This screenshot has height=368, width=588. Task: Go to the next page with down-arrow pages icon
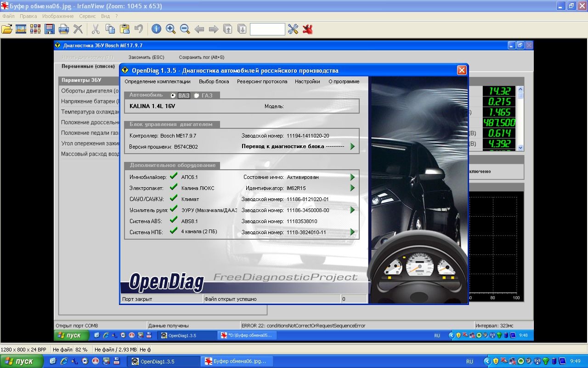pyautogui.click(x=242, y=29)
